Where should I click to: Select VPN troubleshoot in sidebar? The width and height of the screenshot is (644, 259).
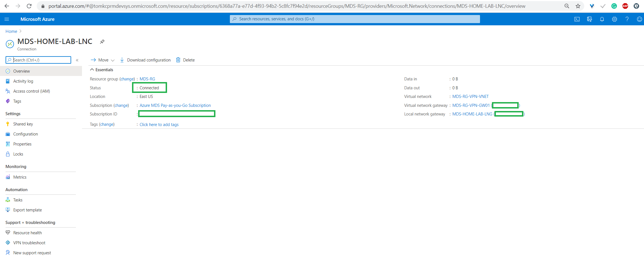pos(29,243)
